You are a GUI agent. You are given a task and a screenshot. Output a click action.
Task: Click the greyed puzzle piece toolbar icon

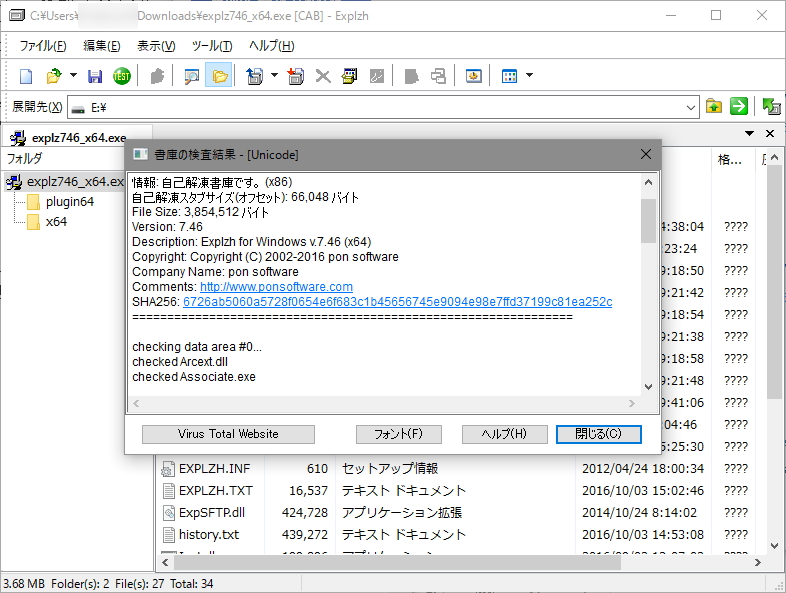(x=157, y=76)
